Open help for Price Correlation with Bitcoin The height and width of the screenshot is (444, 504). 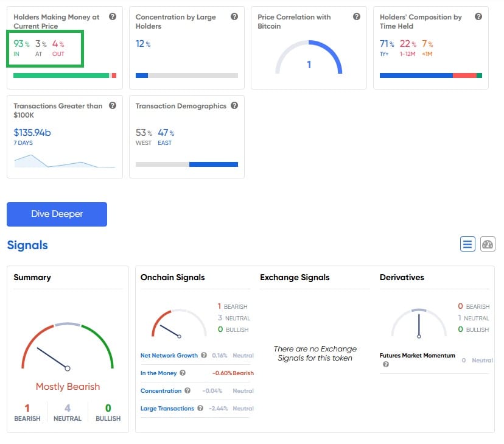tap(357, 17)
